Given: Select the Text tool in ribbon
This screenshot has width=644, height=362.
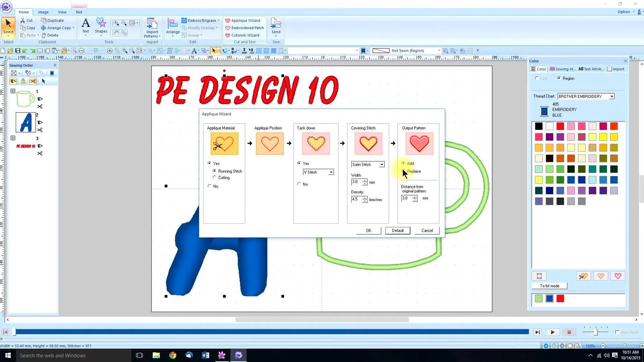Looking at the screenshot, I should point(85,26).
